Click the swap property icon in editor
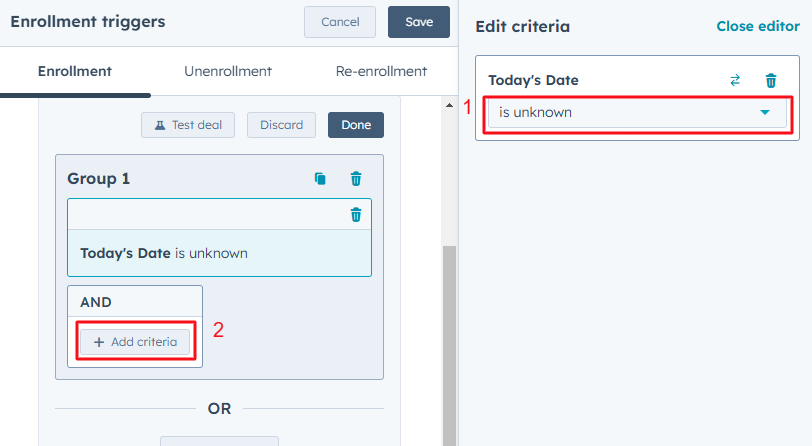 (735, 81)
